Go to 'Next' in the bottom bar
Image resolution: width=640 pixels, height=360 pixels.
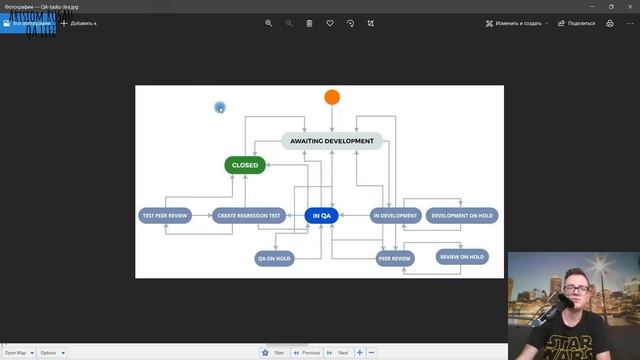click(x=338, y=353)
